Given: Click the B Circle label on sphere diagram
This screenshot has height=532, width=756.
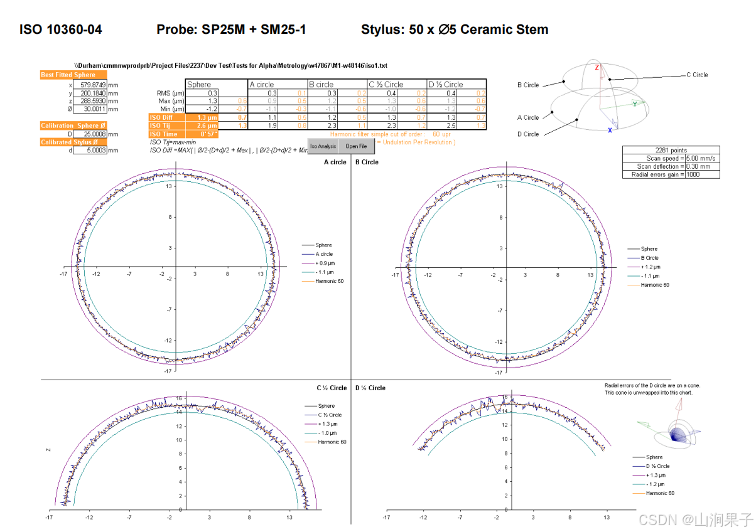Looking at the screenshot, I should 528,85.
